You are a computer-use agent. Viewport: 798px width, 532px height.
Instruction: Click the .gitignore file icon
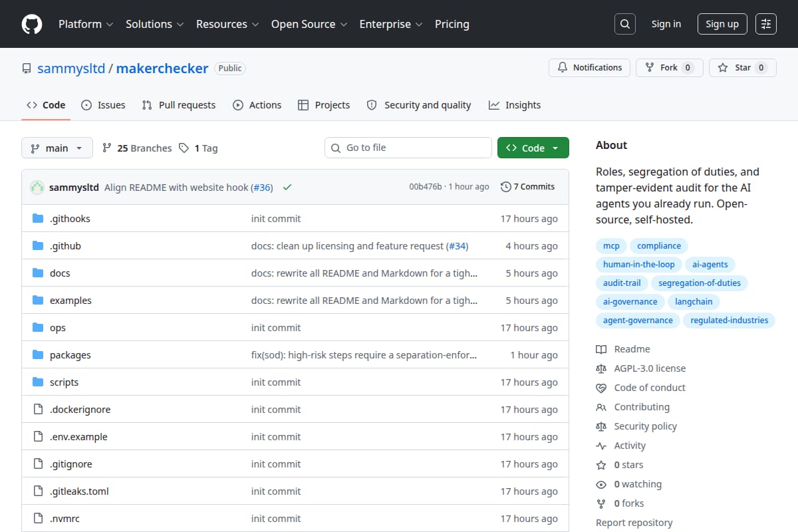click(x=38, y=464)
